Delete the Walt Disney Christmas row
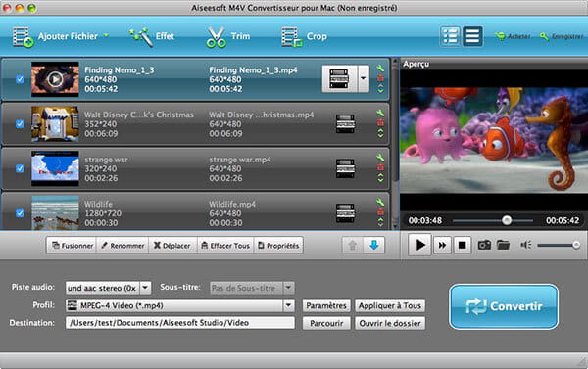The height and width of the screenshot is (369, 588). pos(380,123)
